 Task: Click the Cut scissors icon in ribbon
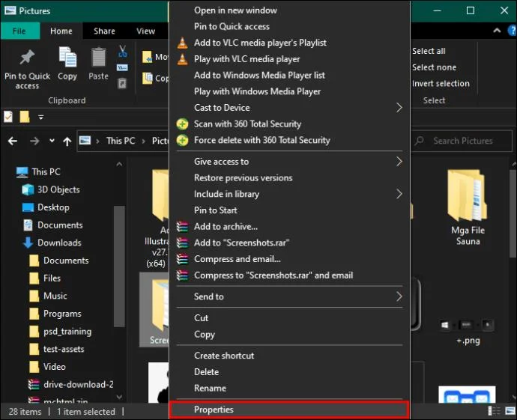pos(122,52)
